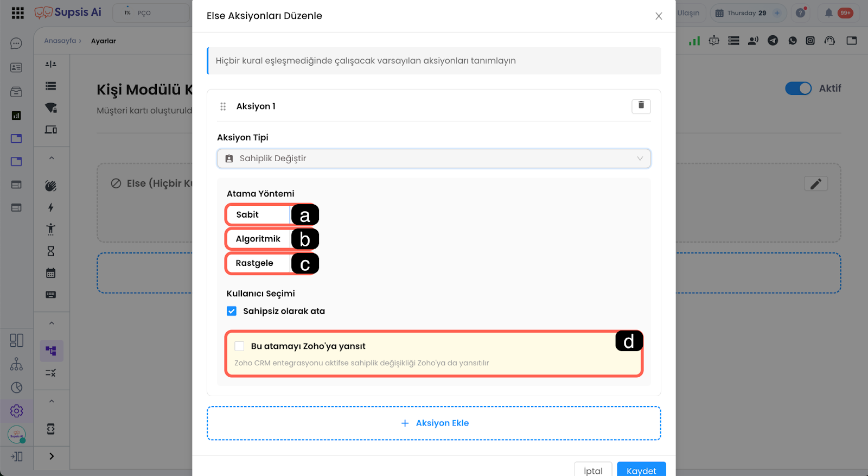The width and height of the screenshot is (868, 476).
Task: Expand the sidebar with the bottom chevron
Action: (52, 456)
